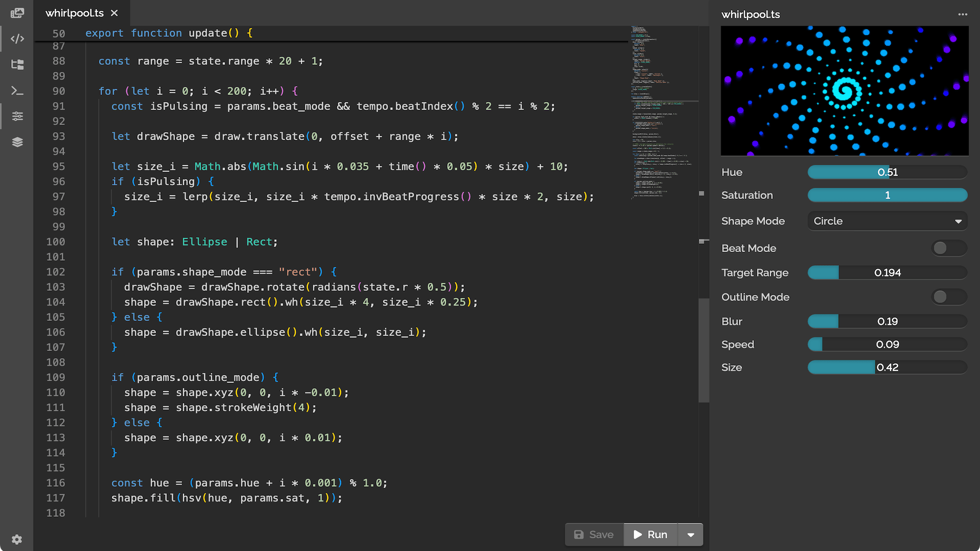Switch to the whirlpool.ts editor tab
The image size is (980, 551).
pyautogui.click(x=75, y=13)
